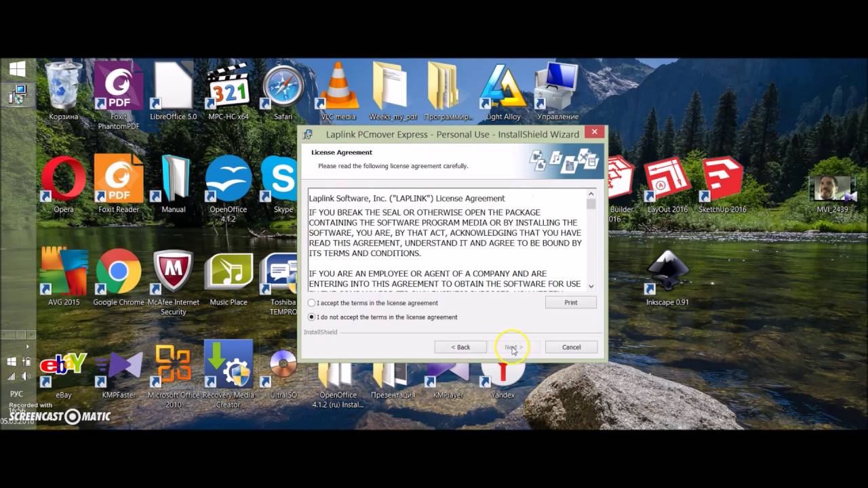Click the SketchUp 2016 icon
The image size is (868, 488).
(723, 179)
